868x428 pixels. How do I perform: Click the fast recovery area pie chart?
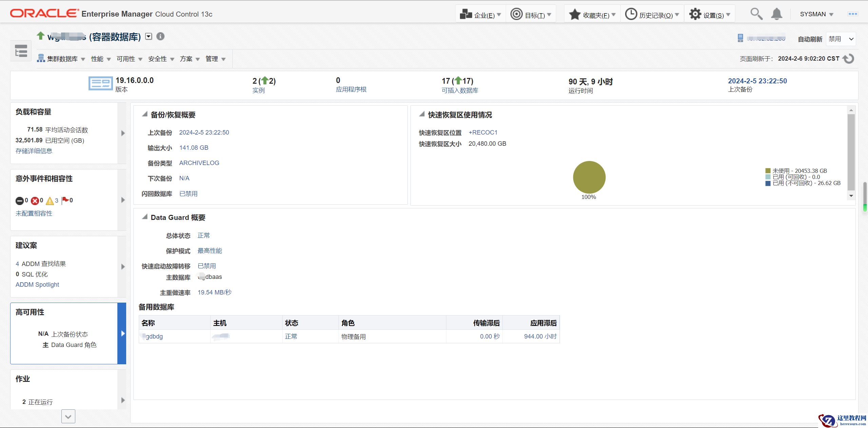[589, 177]
